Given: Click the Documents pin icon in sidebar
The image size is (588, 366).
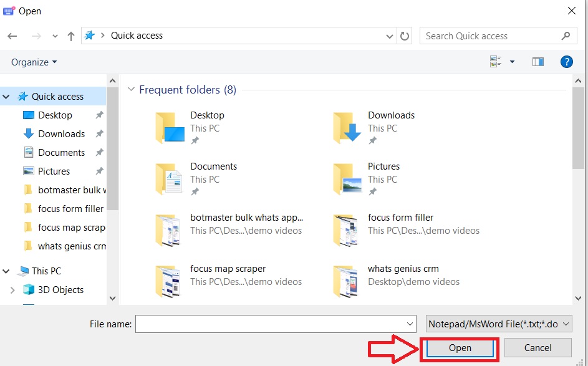Looking at the screenshot, I should (x=99, y=153).
